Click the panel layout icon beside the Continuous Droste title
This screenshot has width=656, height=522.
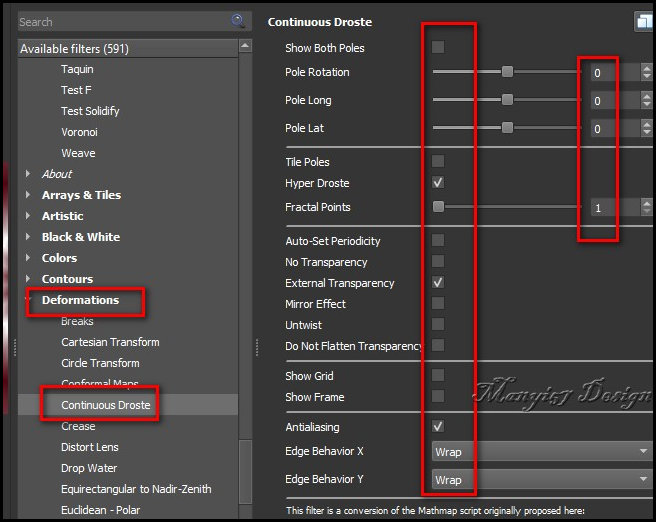(x=644, y=22)
